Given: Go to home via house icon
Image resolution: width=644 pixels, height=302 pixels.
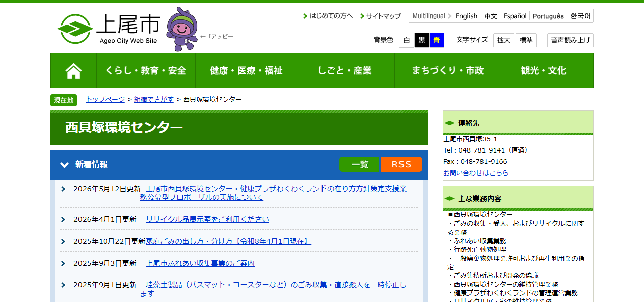Looking at the screenshot, I should point(73,70).
